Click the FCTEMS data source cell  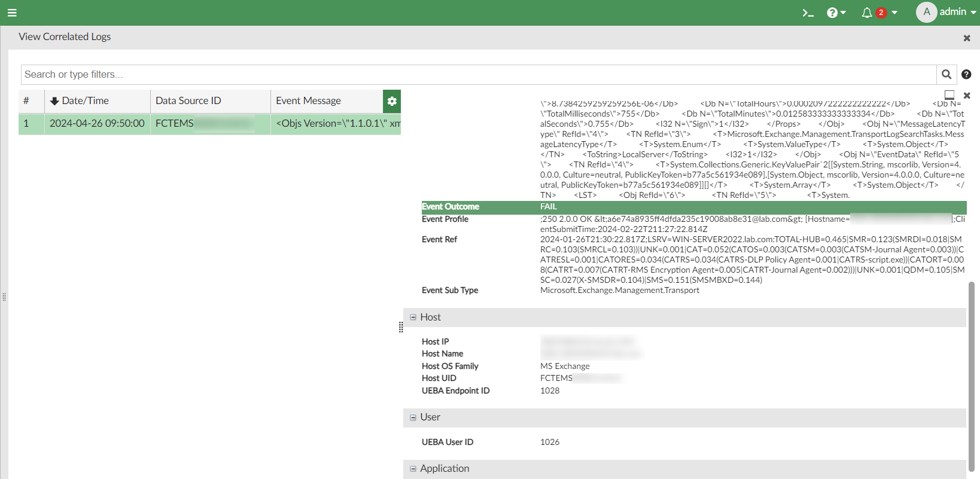coord(211,124)
